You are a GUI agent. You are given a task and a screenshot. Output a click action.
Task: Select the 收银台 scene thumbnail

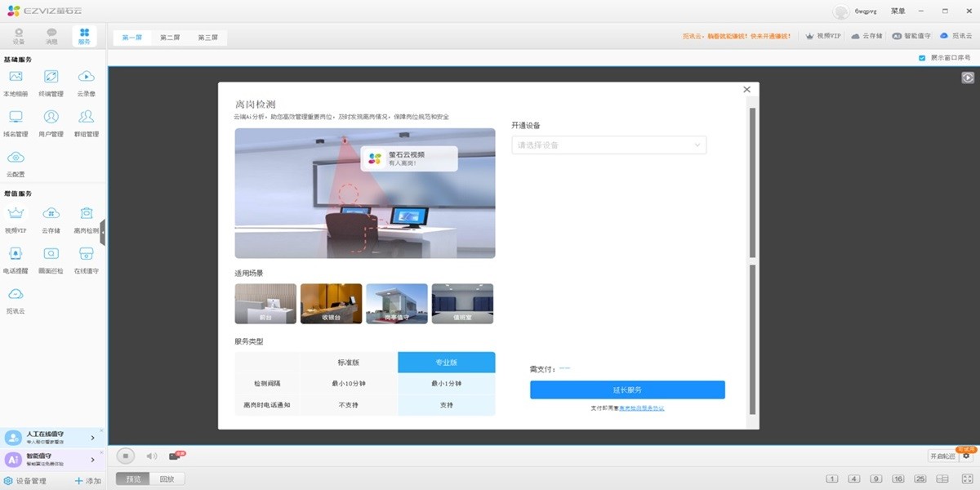331,303
